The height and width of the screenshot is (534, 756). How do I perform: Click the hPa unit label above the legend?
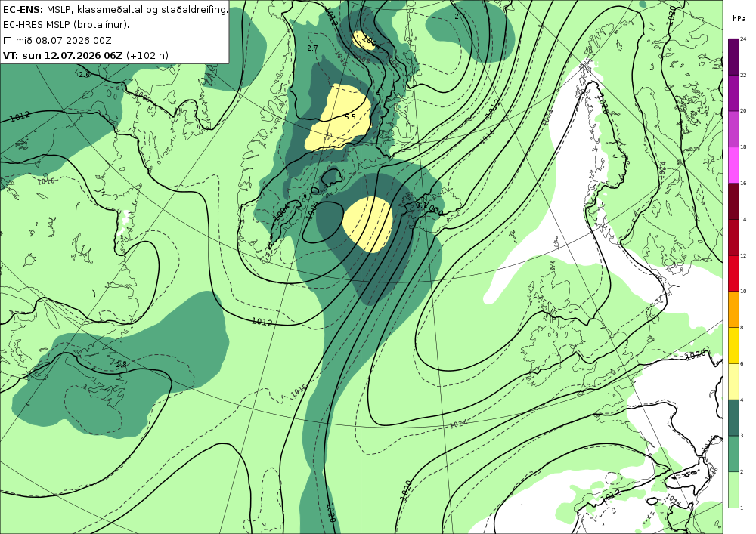tap(739, 19)
